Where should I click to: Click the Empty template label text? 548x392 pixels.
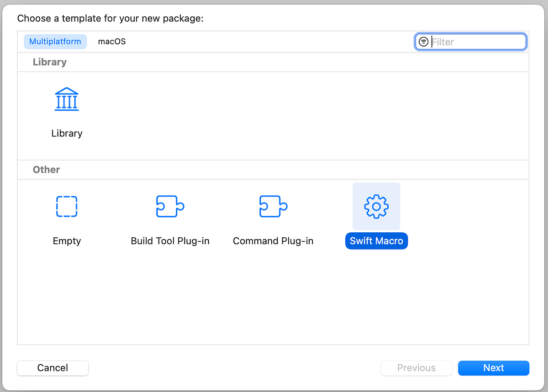67,240
